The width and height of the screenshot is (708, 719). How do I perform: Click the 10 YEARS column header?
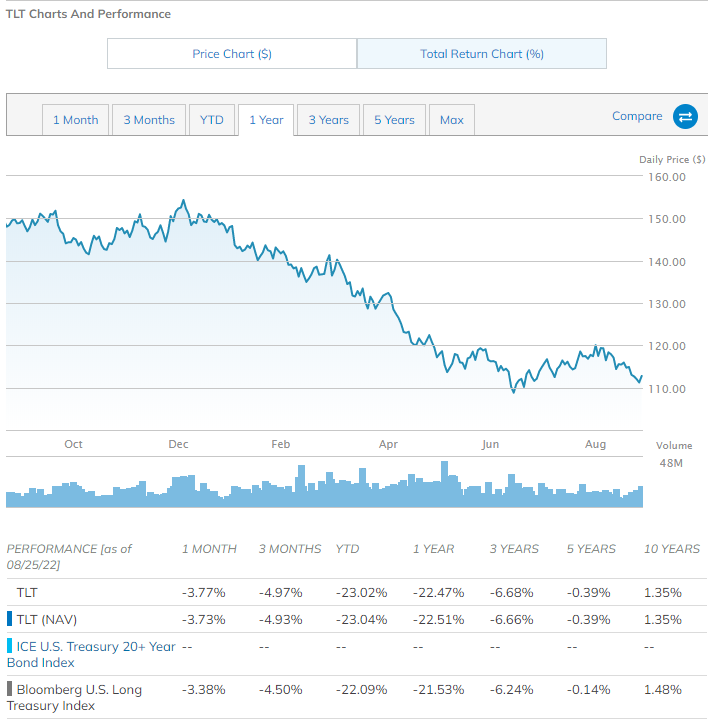coord(672,549)
